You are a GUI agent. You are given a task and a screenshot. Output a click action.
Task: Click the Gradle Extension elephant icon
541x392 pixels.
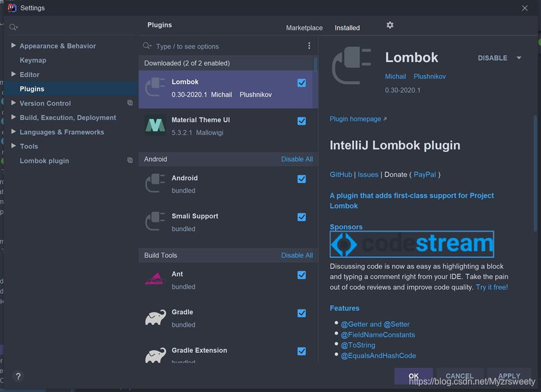tap(155, 356)
